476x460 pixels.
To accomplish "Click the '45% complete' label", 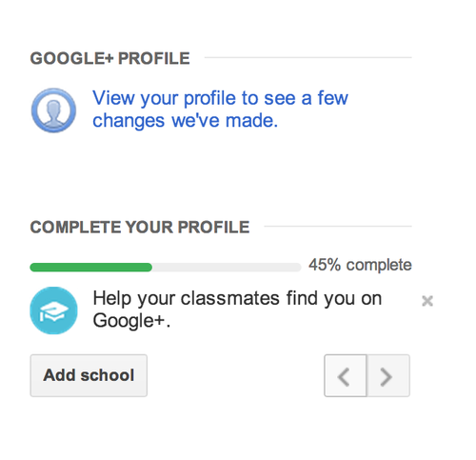I will tap(360, 265).
